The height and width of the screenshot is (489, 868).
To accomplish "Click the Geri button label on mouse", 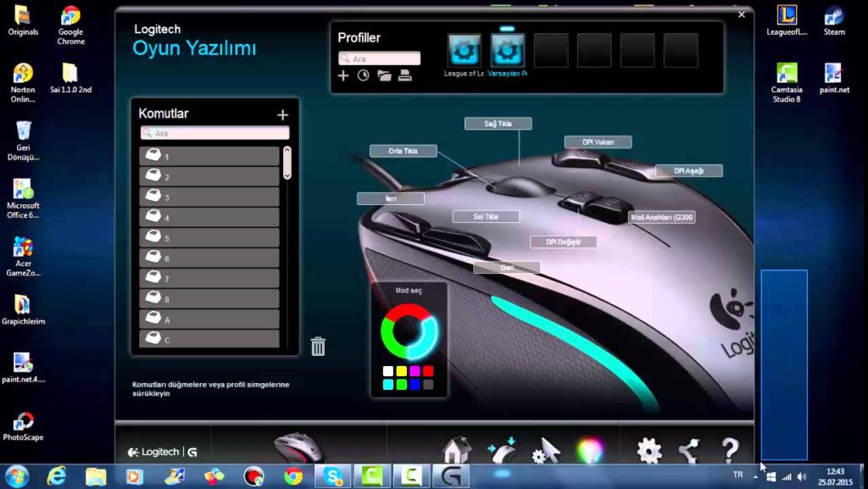I will [x=507, y=267].
